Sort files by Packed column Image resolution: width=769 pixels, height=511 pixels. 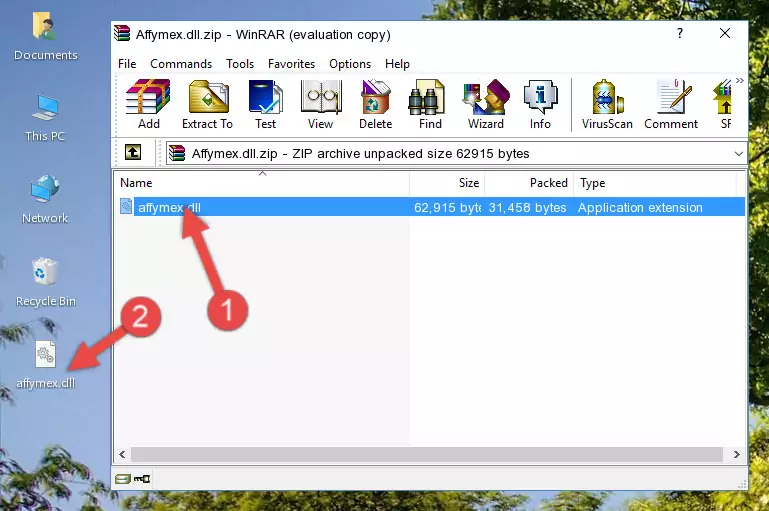pyautogui.click(x=529, y=183)
